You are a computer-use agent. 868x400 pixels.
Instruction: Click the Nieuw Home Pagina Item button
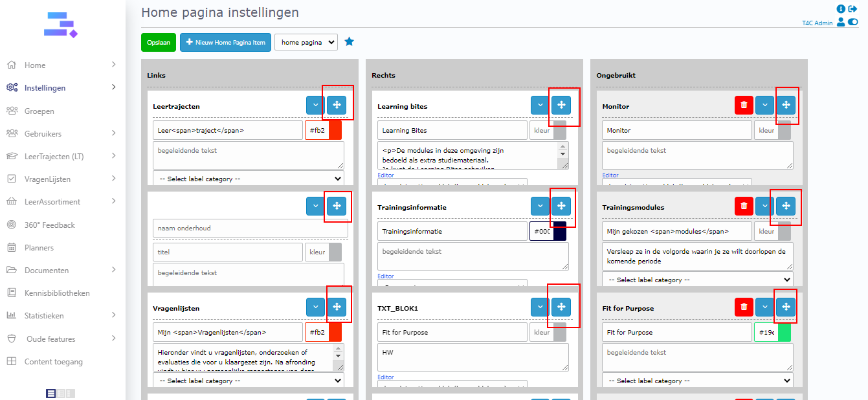225,43
